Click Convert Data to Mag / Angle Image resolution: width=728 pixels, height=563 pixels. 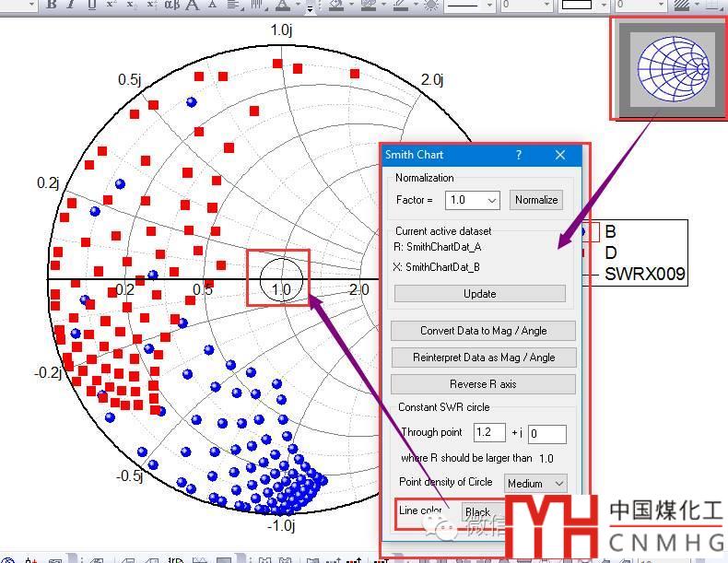coord(484,331)
